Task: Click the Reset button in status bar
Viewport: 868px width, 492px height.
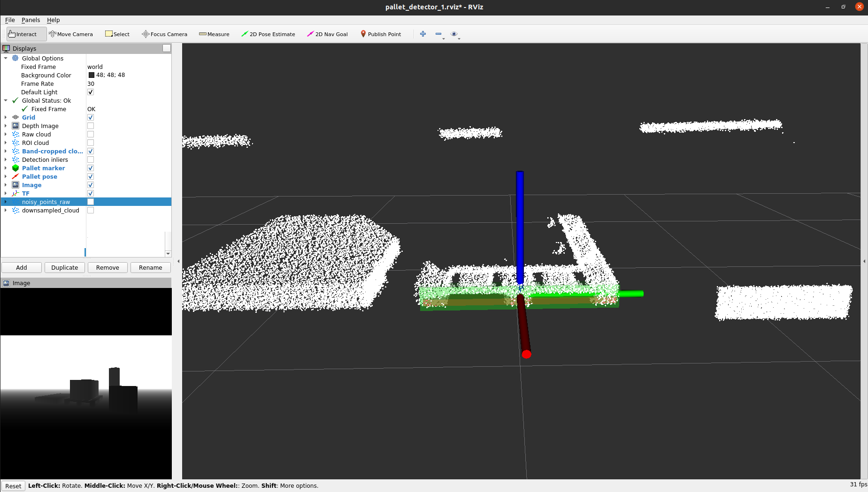Action: click(13, 486)
